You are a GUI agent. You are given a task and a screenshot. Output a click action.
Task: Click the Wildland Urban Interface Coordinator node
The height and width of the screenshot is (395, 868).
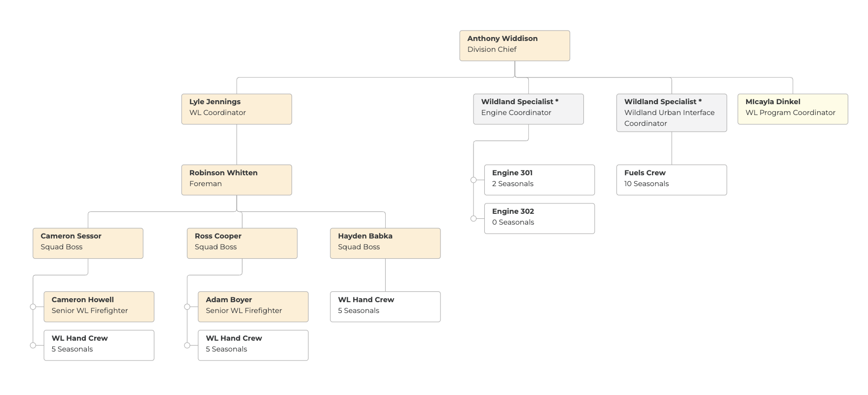coord(671,113)
